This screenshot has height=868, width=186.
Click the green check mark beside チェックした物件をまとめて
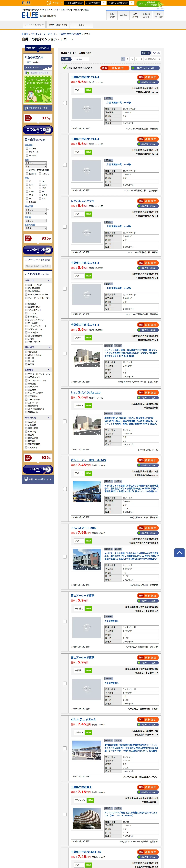[x=64, y=67]
